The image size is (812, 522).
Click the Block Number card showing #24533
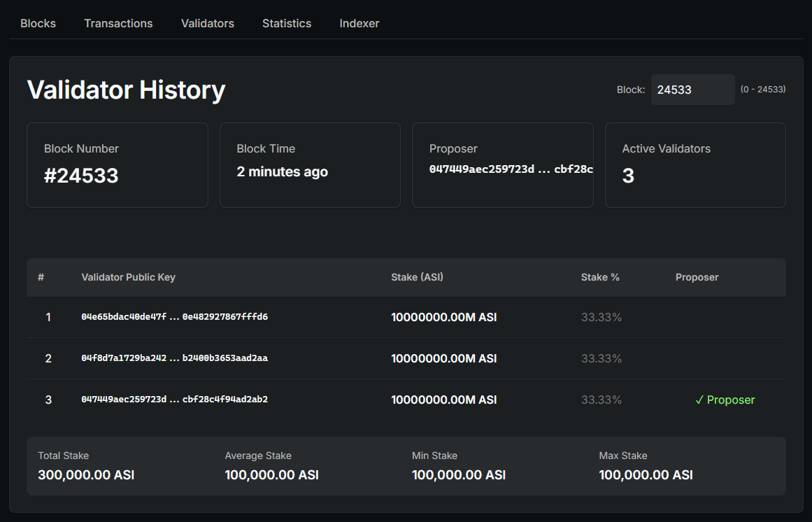pos(117,165)
